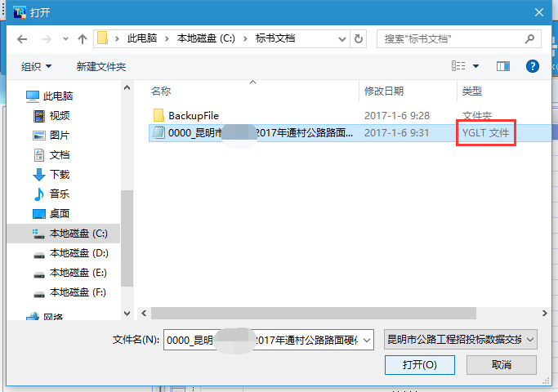The height and width of the screenshot is (392, 558).
Task: Click 新建文件夹 in the toolbar
Action: click(x=101, y=66)
